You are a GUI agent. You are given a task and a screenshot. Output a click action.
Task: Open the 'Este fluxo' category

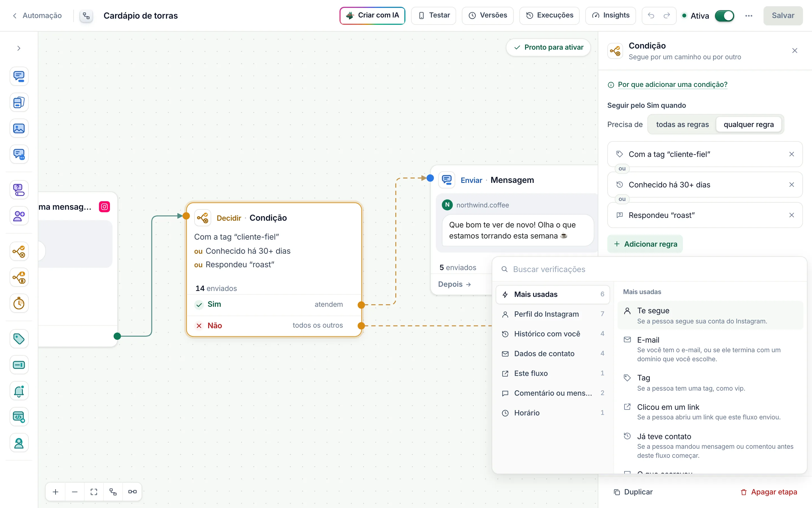pyautogui.click(x=553, y=373)
